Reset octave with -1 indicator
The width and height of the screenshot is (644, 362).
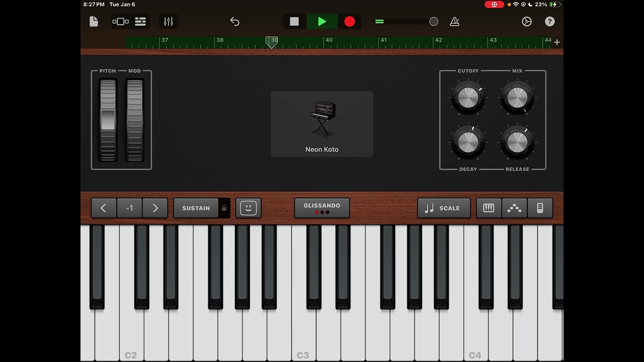(x=129, y=208)
